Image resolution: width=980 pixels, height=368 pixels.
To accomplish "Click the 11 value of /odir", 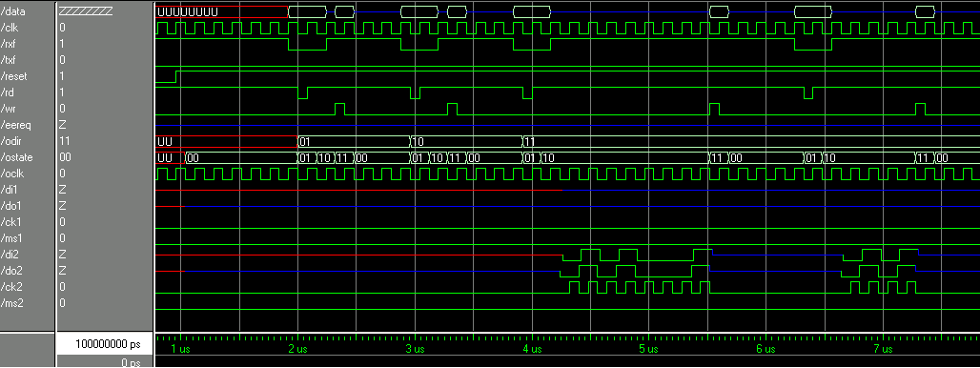I will (64, 141).
